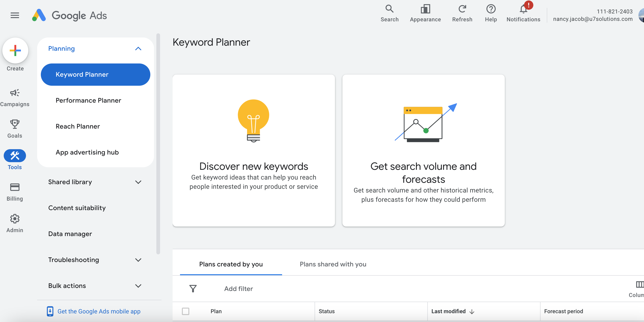Refresh the page data
644x322 pixels.
(x=462, y=13)
